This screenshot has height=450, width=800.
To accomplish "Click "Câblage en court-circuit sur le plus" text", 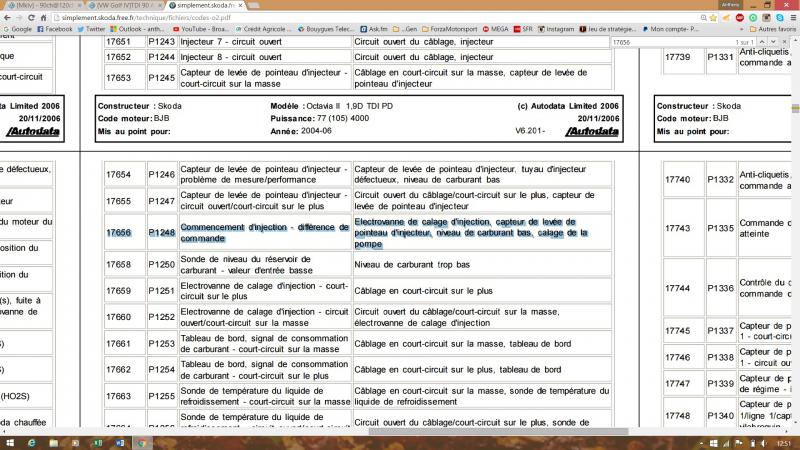I will [x=423, y=291].
